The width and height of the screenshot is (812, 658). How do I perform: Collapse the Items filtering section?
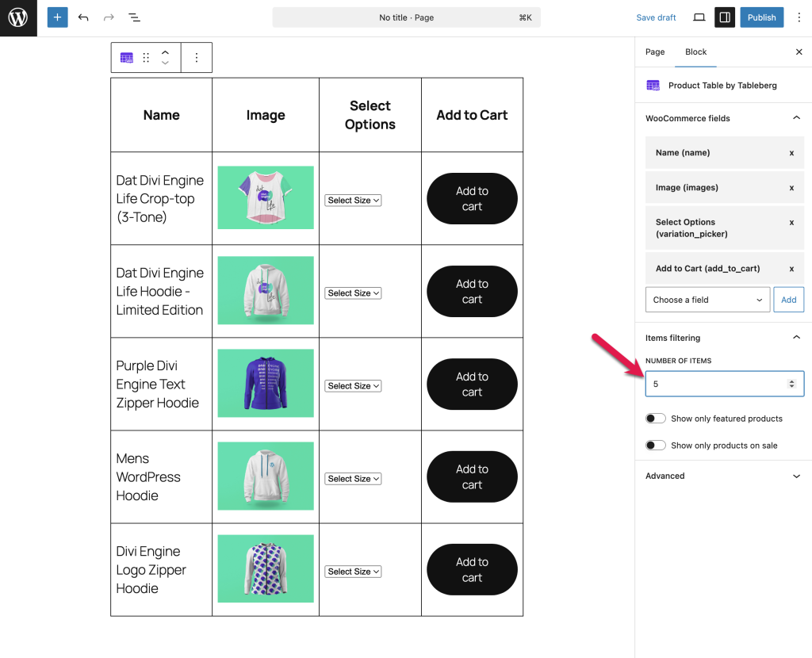coord(796,338)
